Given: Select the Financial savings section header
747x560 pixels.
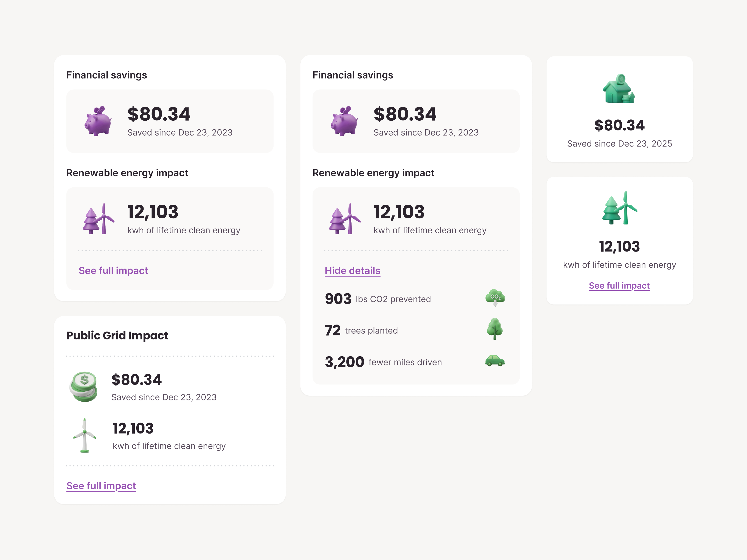Looking at the screenshot, I should [106, 75].
